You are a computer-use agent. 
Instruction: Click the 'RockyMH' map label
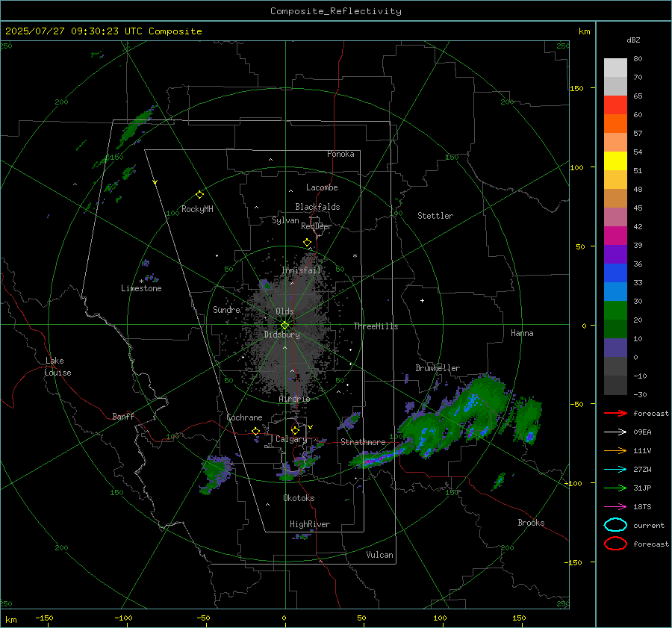click(x=197, y=209)
